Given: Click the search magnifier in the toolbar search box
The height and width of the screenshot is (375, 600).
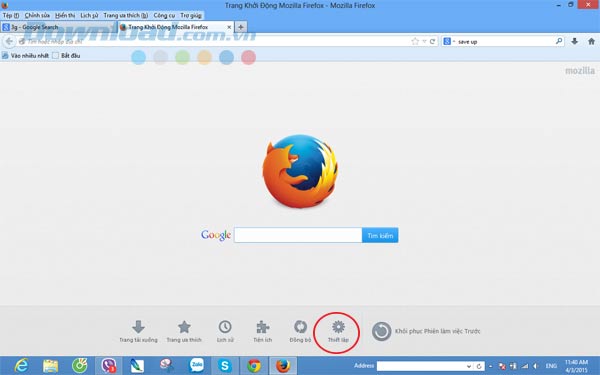Looking at the screenshot, I should click(x=559, y=41).
